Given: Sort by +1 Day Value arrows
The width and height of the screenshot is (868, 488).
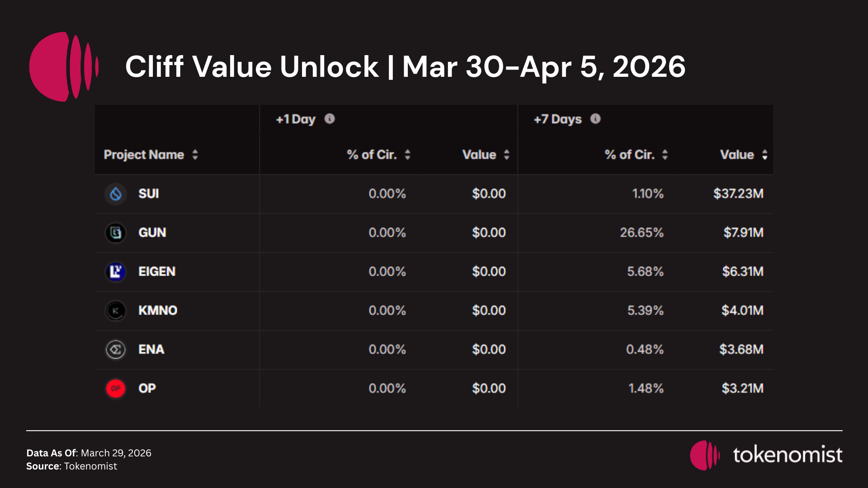Looking at the screenshot, I should (506, 155).
